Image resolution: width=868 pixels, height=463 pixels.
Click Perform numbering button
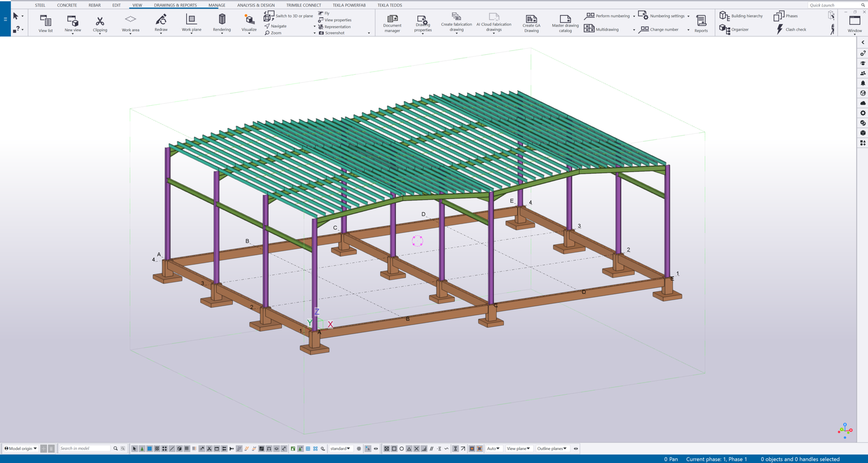tap(608, 16)
